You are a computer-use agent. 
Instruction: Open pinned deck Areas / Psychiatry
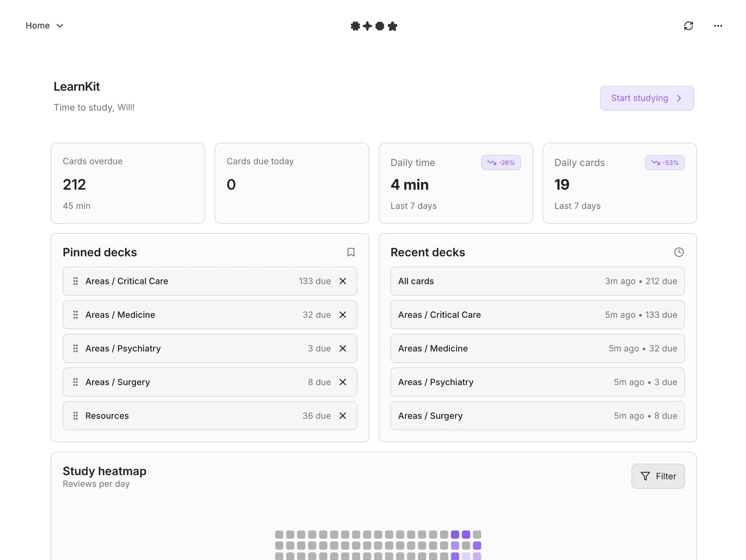pos(209,348)
